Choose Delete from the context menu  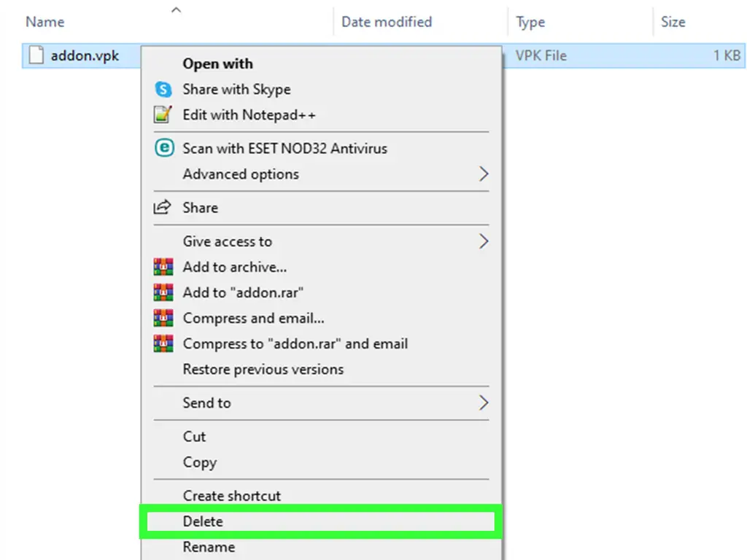[321, 521]
